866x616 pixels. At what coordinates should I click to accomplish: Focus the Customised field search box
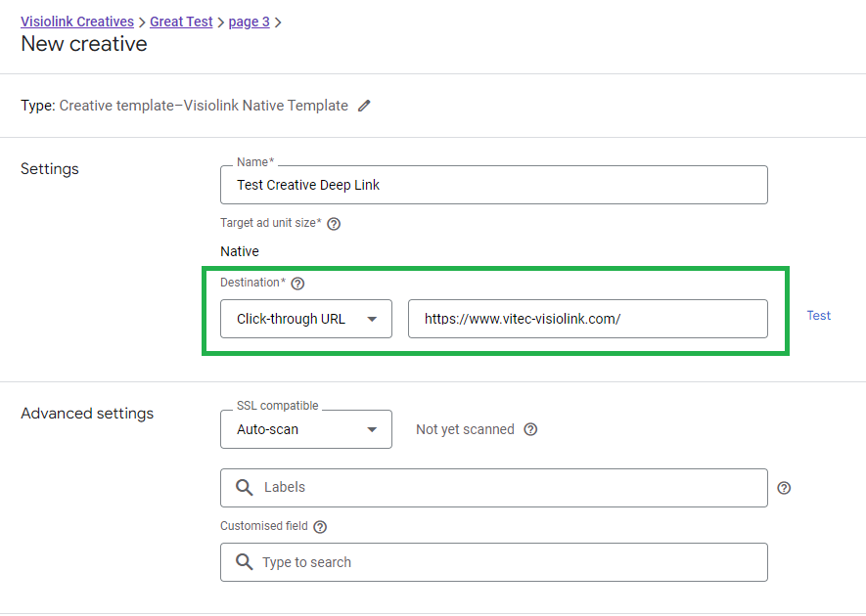(494, 562)
